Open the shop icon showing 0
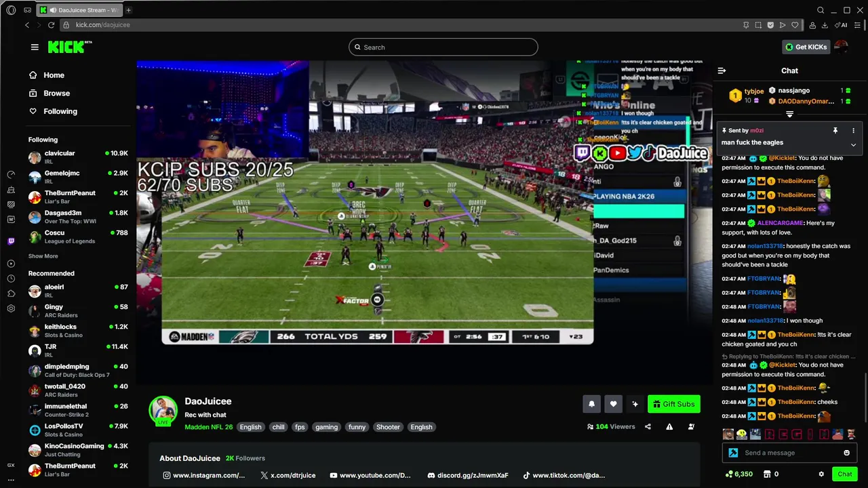Viewport: 868px width, 488px height. (x=772, y=474)
